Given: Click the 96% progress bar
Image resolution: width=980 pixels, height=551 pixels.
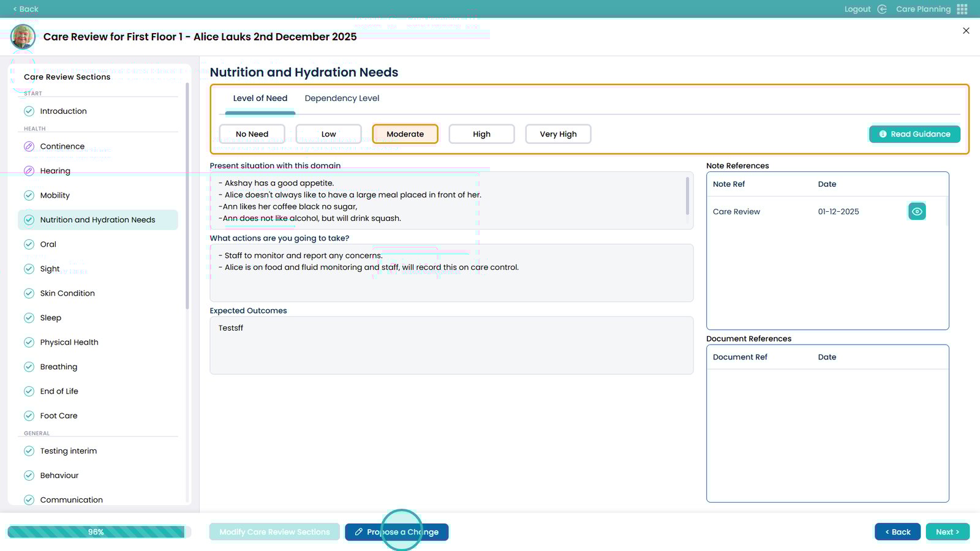Looking at the screenshot, I should point(96,532).
